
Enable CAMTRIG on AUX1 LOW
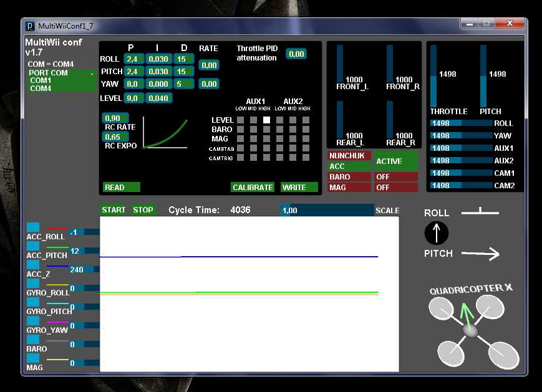tap(241, 158)
